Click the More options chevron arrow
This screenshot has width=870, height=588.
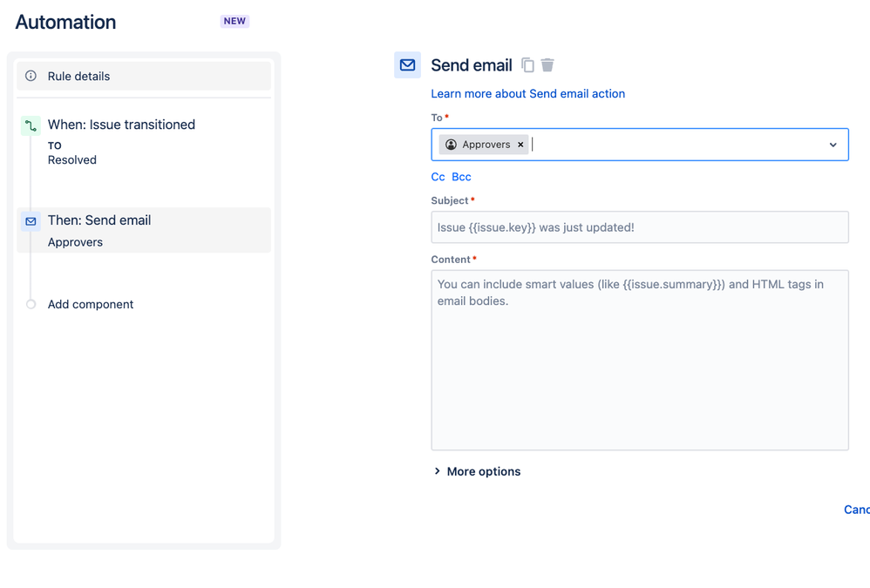438,471
